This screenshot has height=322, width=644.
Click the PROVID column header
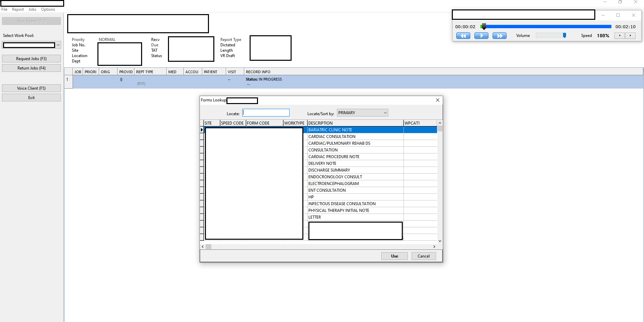pos(126,72)
